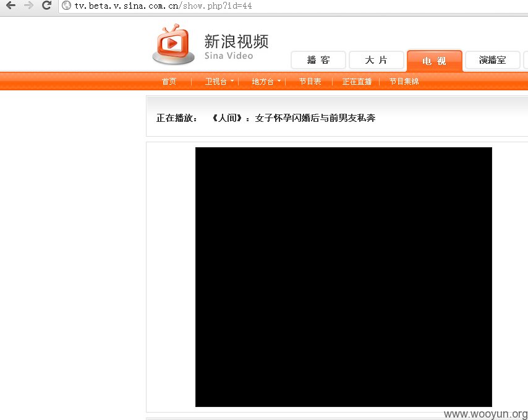Open the 演播室 tab

(492, 60)
